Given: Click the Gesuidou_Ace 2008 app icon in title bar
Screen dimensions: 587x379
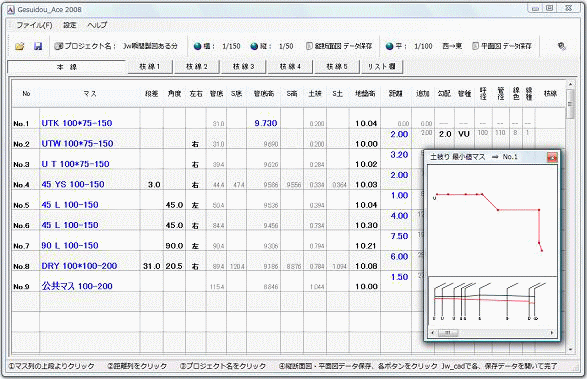Looking at the screenshot, I should [11, 9].
